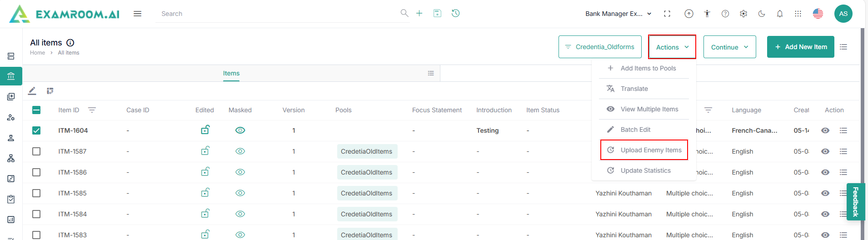Screen dimensions: 868x240
Task: Expand the Bank Manager exam selector
Action: click(x=618, y=14)
